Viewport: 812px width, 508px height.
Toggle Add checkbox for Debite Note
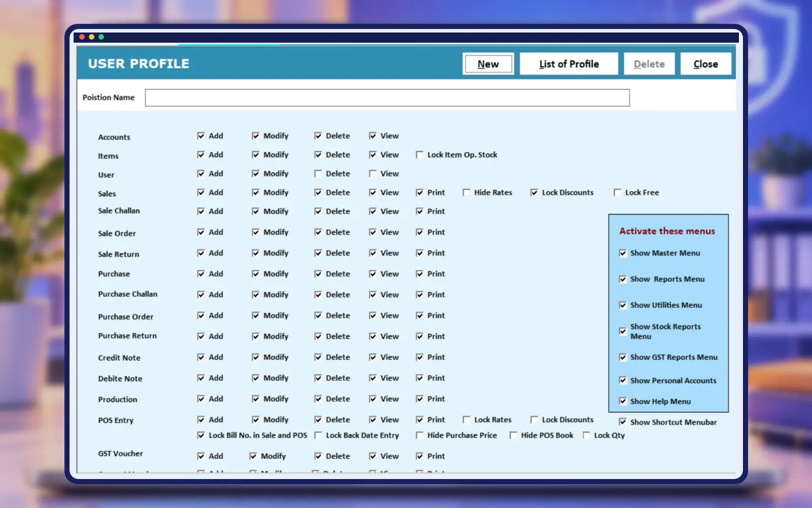click(201, 378)
